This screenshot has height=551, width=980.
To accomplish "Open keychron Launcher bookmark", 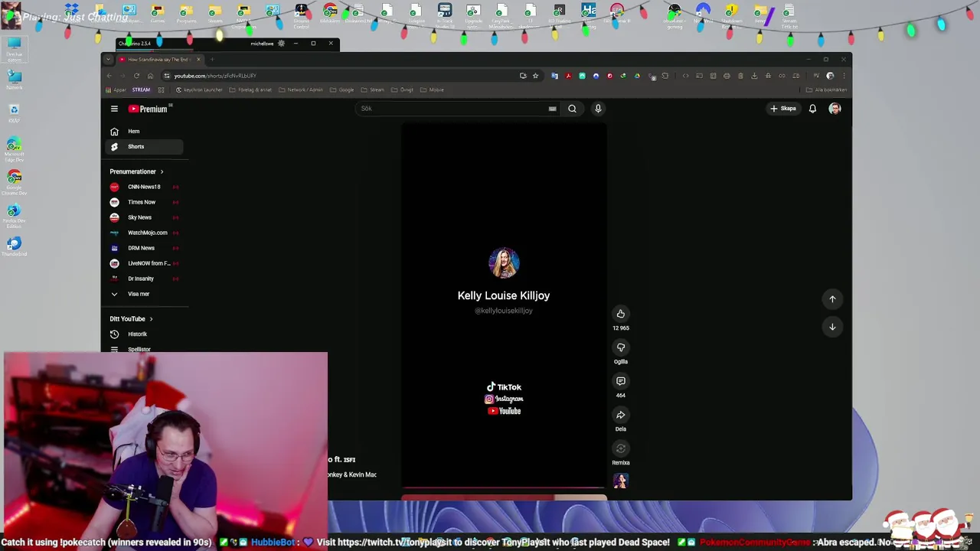I will [x=199, y=90].
